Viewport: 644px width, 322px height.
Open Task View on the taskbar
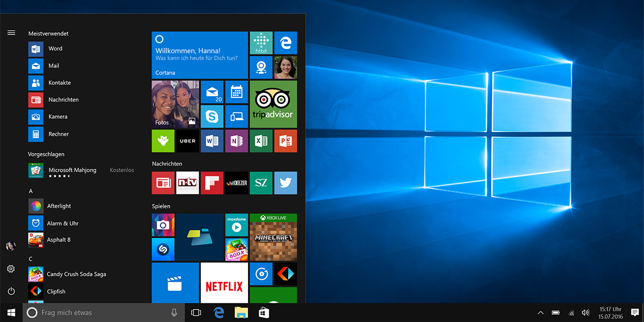tap(196, 312)
